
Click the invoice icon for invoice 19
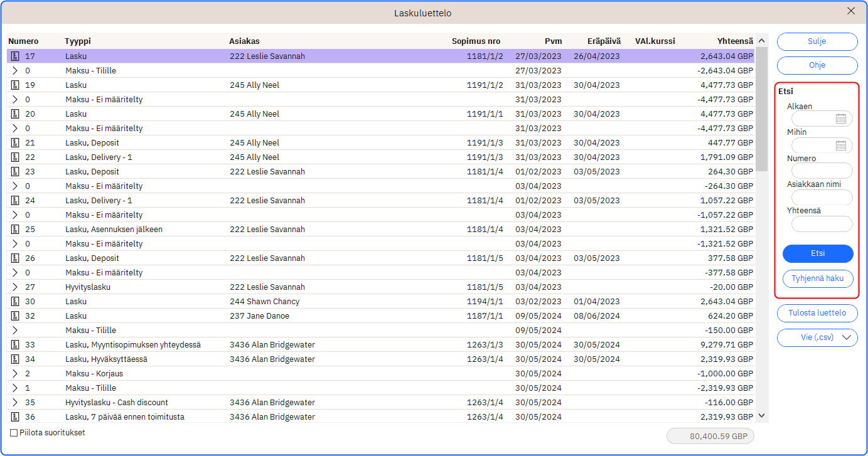15,85
